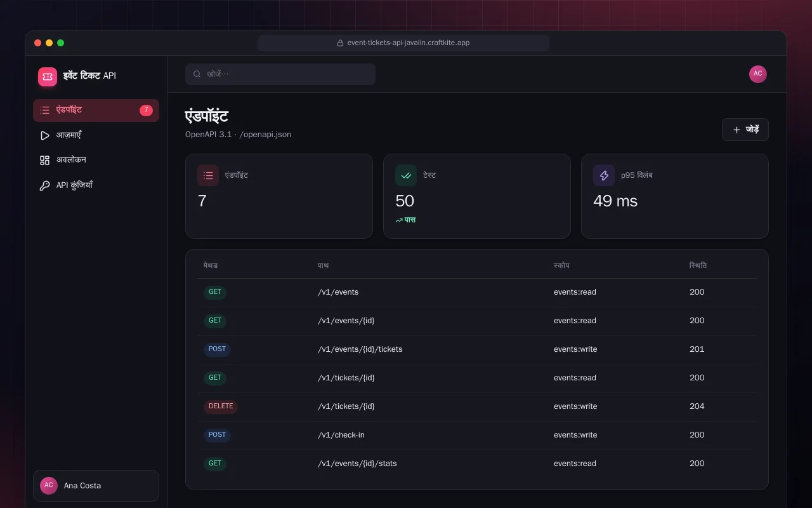This screenshot has height=508, width=812.
Task: Click events:write scope in DELETE row
Action: 575,406
